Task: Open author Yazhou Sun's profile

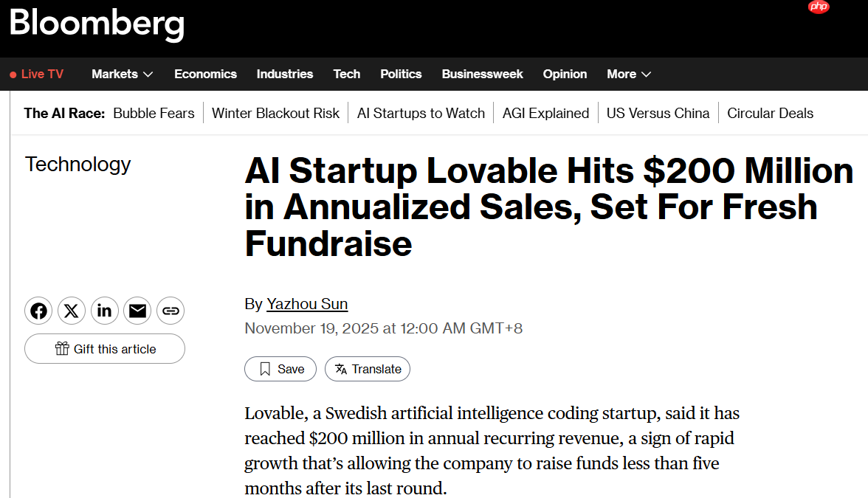Action: [307, 304]
